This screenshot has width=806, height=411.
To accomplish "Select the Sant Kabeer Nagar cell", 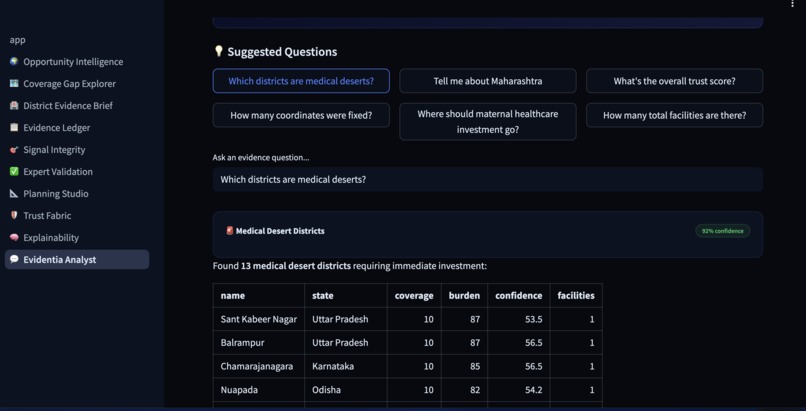I will [259, 319].
